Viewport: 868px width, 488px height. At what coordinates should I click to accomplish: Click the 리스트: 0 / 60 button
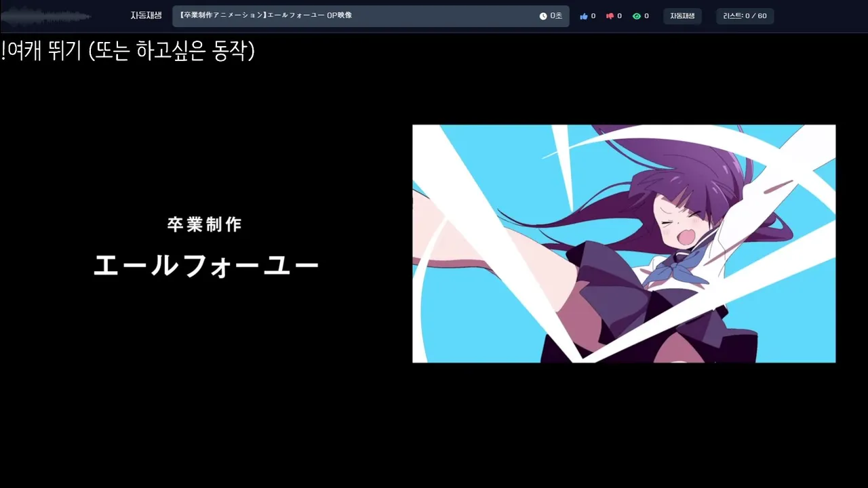(x=745, y=16)
